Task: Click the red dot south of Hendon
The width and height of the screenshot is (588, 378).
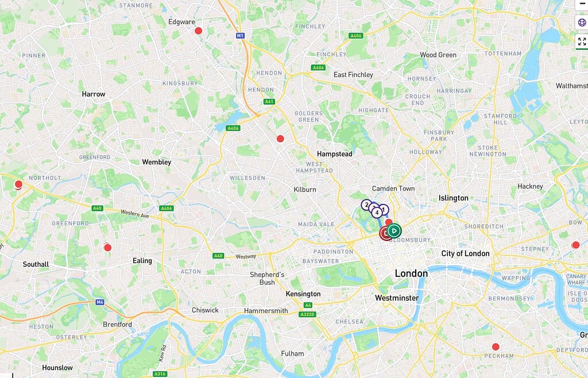Action: [280, 139]
